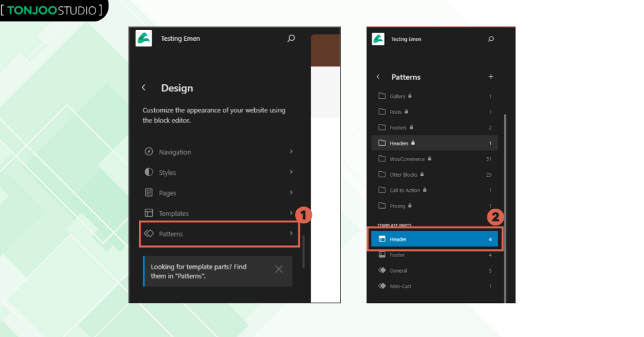The image size is (644, 337).
Task: Click the plus icon to add pattern
Action: click(x=491, y=77)
